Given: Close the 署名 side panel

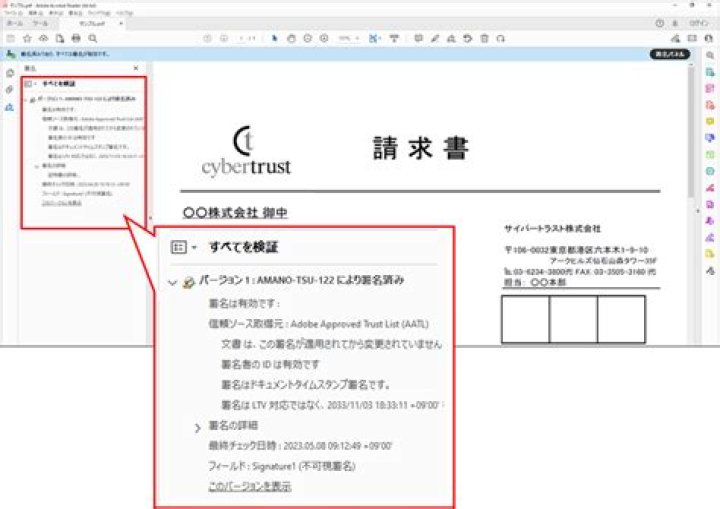Looking at the screenshot, I should click(x=136, y=68).
